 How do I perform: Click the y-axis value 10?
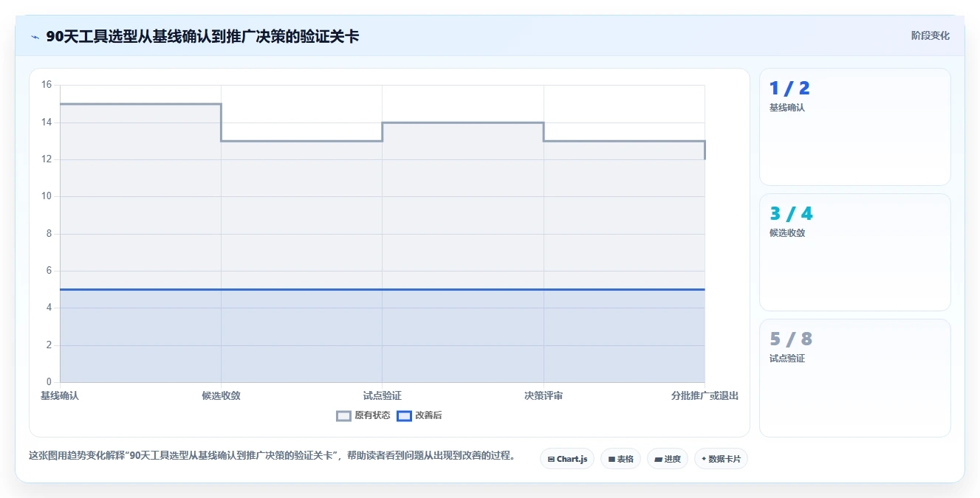coord(47,196)
